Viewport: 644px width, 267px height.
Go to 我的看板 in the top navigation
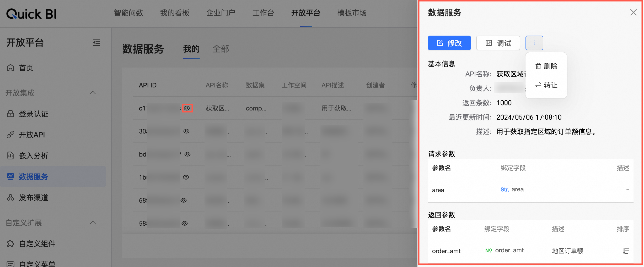pyautogui.click(x=175, y=13)
